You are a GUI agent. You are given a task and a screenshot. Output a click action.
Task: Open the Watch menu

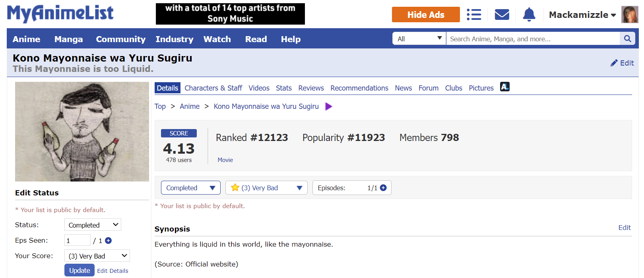(217, 39)
